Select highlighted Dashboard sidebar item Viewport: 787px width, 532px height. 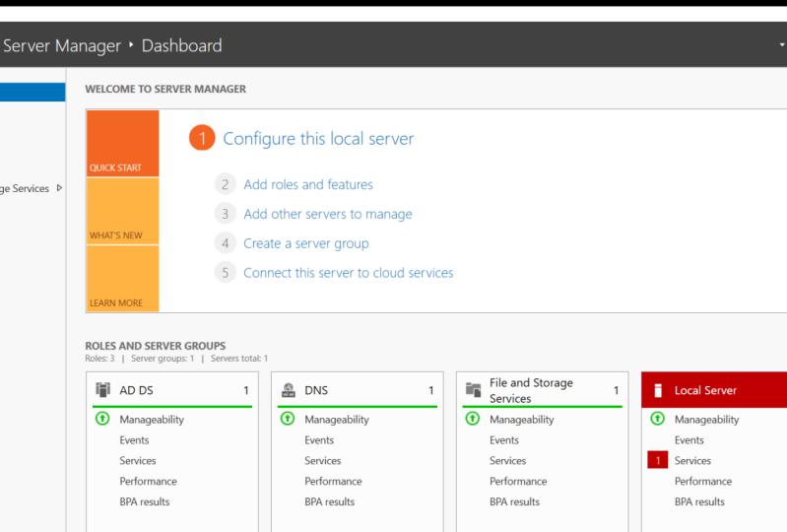33,93
